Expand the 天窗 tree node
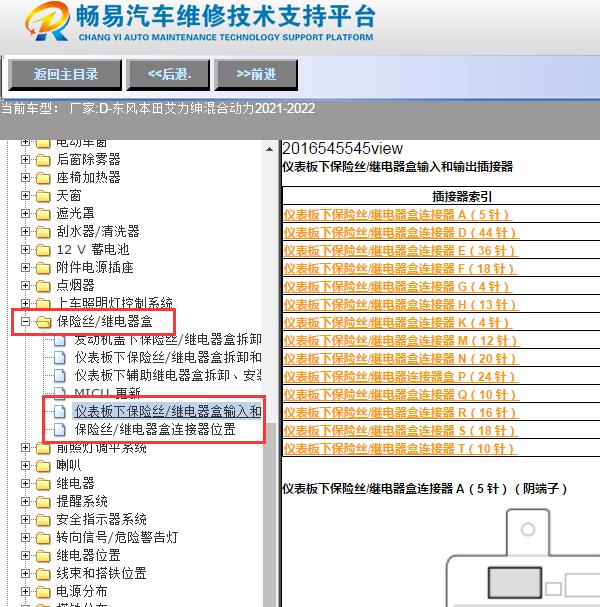Viewport: 600px width, 607px height. pos(25,195)
